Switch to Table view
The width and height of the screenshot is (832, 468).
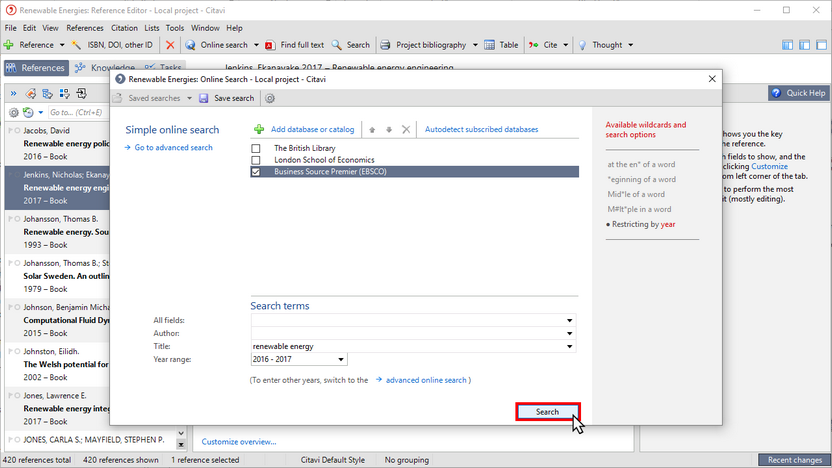tap(501, 45)
